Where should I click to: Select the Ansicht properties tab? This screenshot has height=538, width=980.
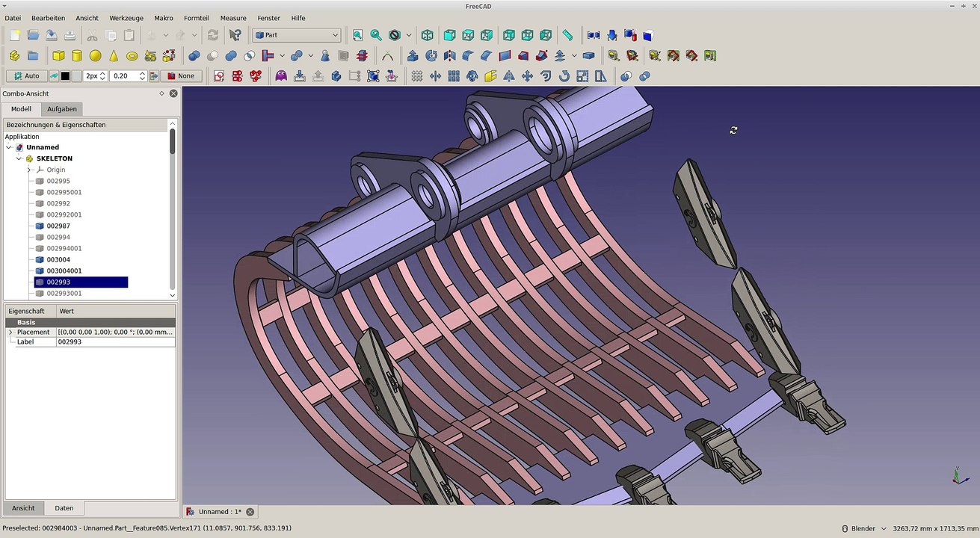(23, 508)
